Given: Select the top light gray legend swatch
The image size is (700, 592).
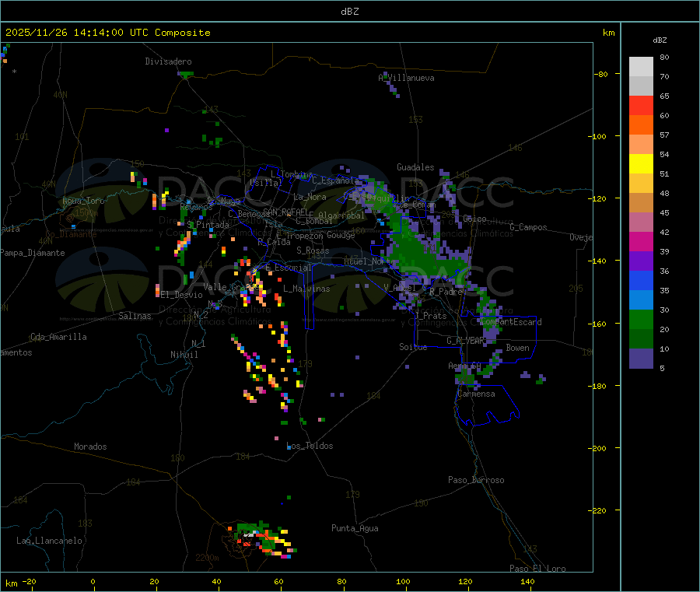Looking at the screenshot, I should point(641,66).
